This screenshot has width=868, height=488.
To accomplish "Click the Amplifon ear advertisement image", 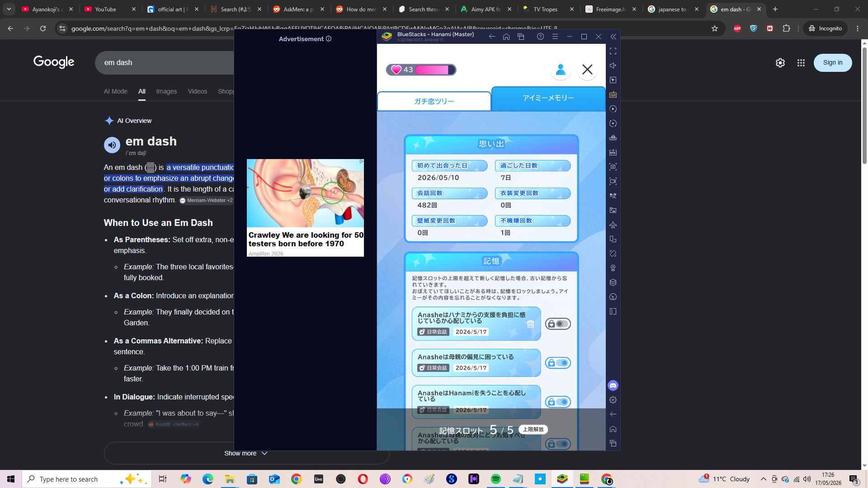I will (305, 193).
